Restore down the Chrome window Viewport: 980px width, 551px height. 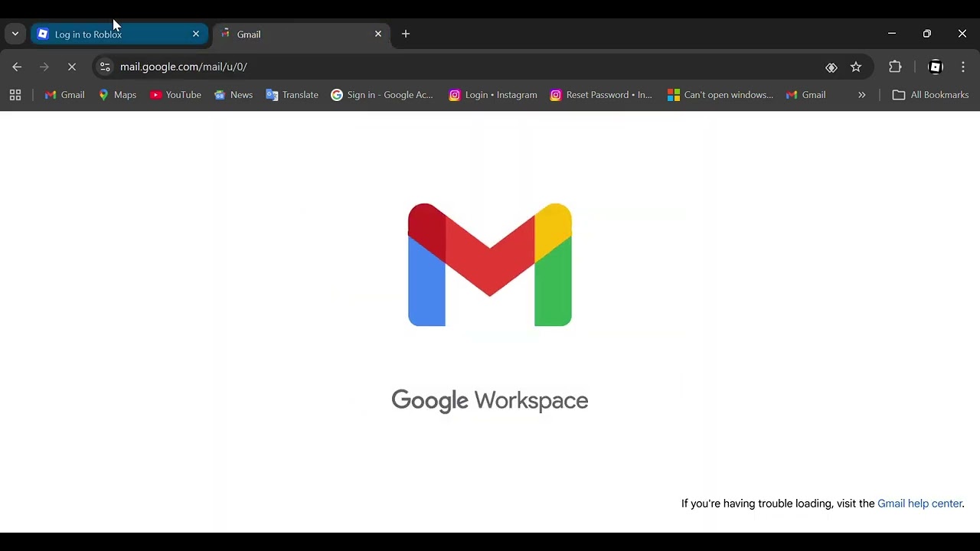(x=927, y=34)
